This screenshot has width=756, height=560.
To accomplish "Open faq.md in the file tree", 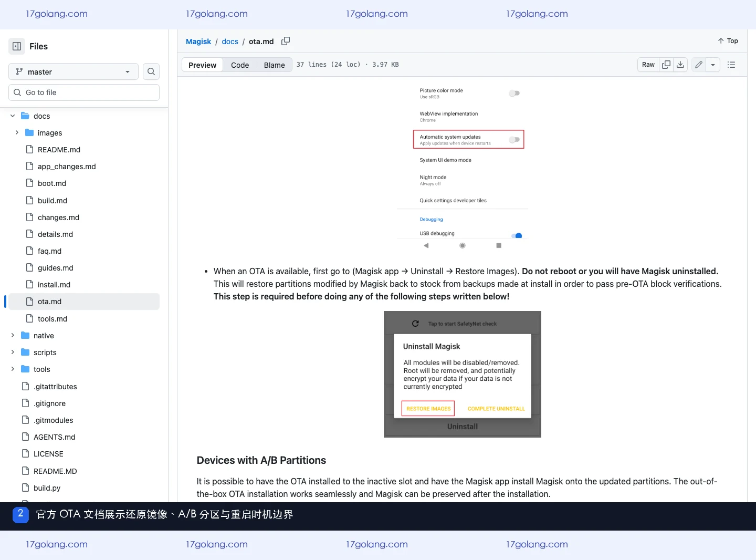I will click(x=49, y=251).
